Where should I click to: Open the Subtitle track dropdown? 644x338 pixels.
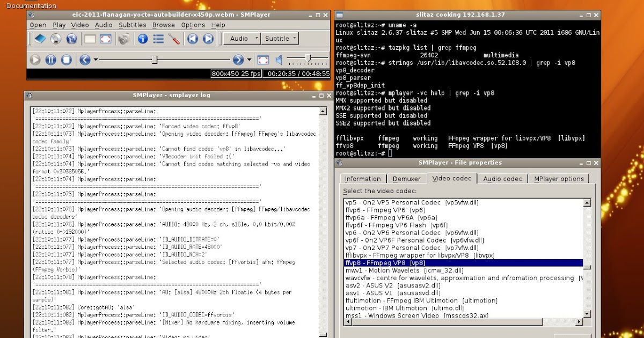coord(280,39)
